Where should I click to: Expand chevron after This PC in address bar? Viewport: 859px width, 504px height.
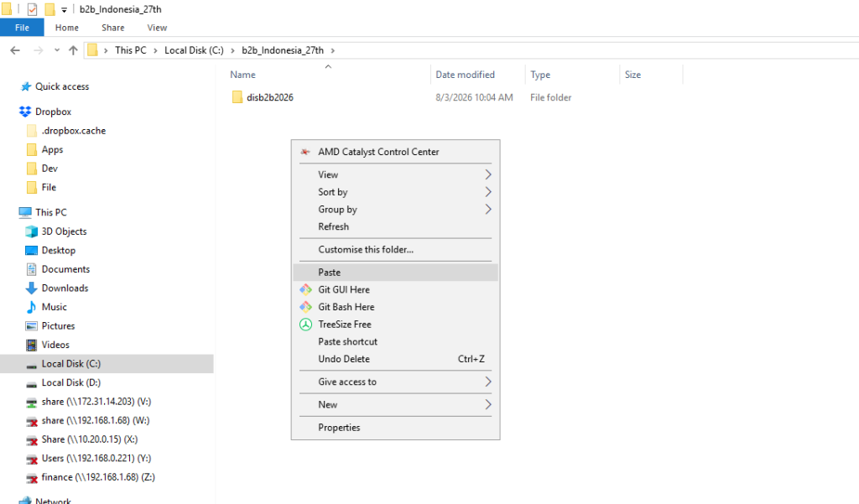click(155, 50)
